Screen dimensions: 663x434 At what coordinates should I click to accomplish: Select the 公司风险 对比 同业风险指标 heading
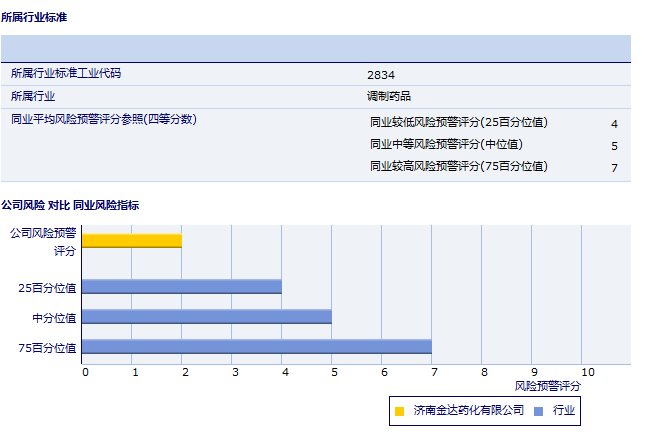tap(70, 205)
